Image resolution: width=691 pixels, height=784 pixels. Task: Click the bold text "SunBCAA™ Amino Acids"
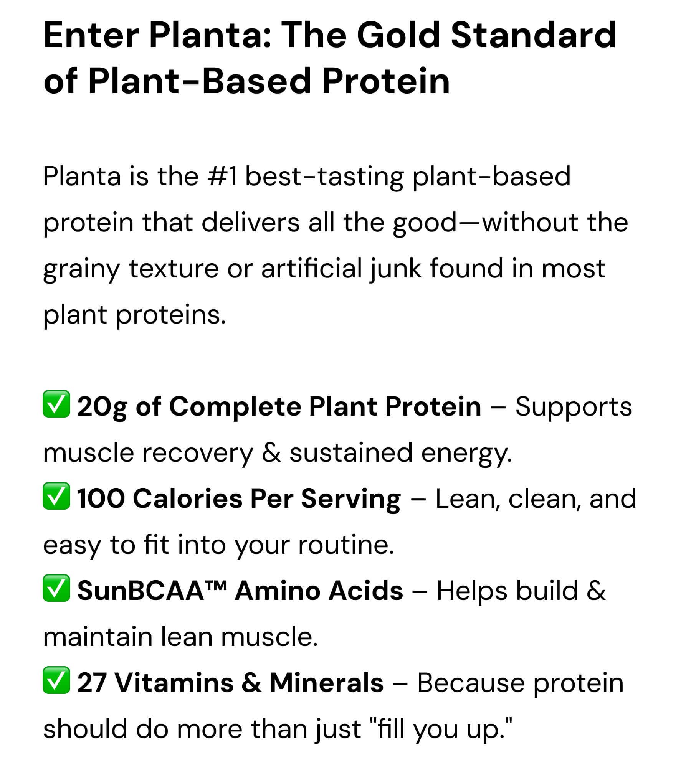(240, 591)
